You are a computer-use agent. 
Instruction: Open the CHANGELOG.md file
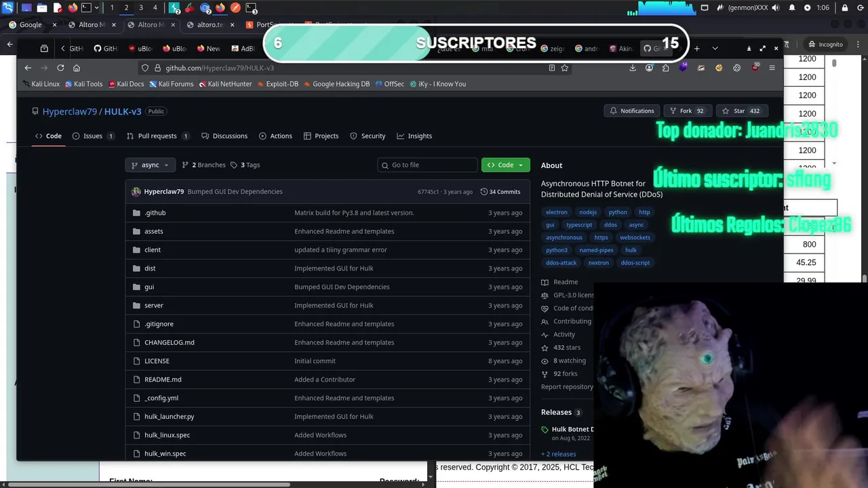pyautogui.click(x=169, y=342)
